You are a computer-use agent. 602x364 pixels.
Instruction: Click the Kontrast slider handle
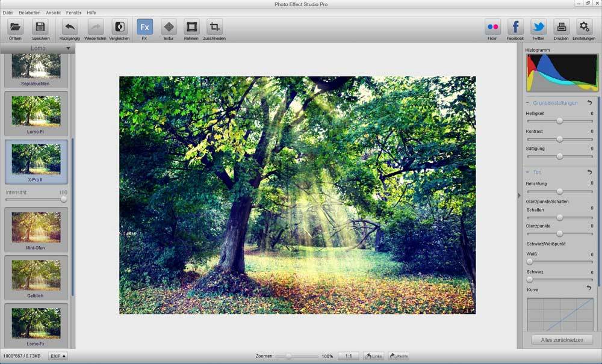560,139
